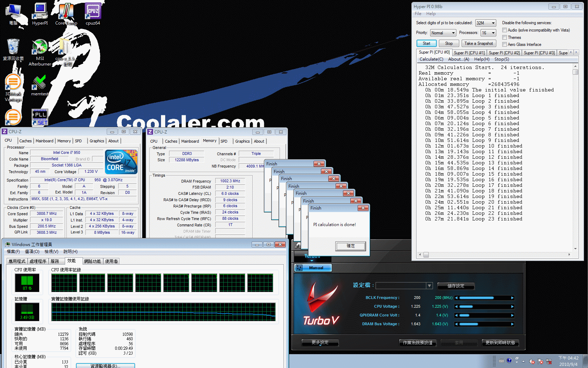Click the TurboV save profile button (儲存設定)

(x=456, y=286)
